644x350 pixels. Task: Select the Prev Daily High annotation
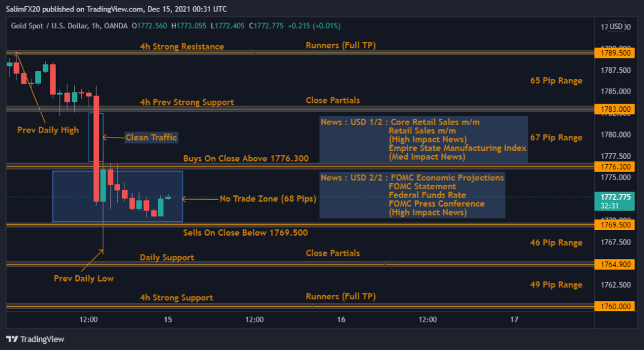coord(48,130)
